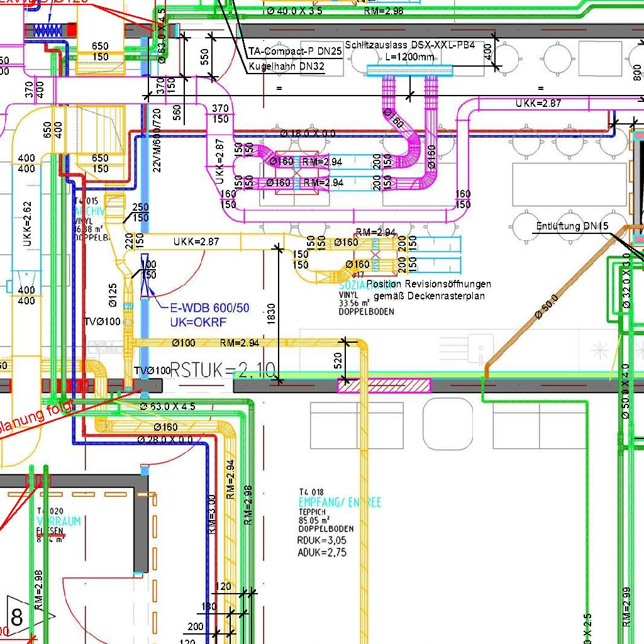
Task: Select the TA-Compact-P DN25 label
Action: coord(295,52)
